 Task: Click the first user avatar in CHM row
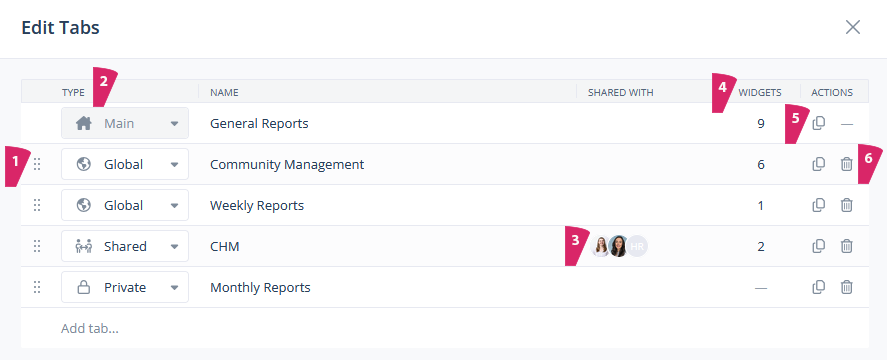[600, 246]
